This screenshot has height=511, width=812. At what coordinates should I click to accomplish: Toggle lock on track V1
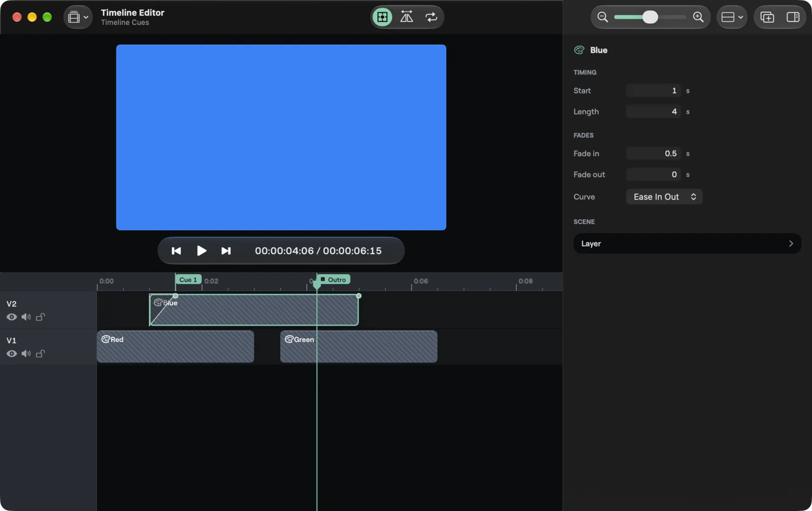point(41,354)
